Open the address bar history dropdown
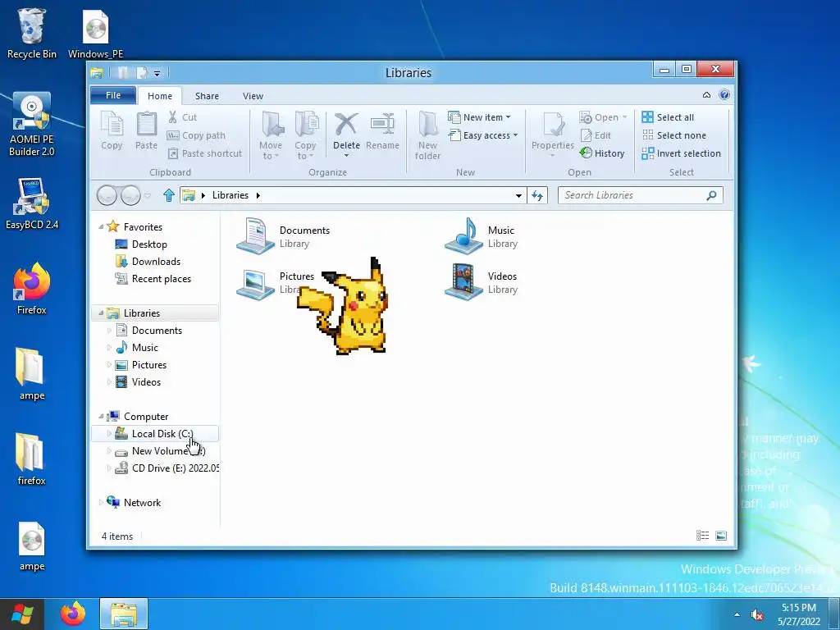This screenshot has height=630, width=840. pos(518,195)
